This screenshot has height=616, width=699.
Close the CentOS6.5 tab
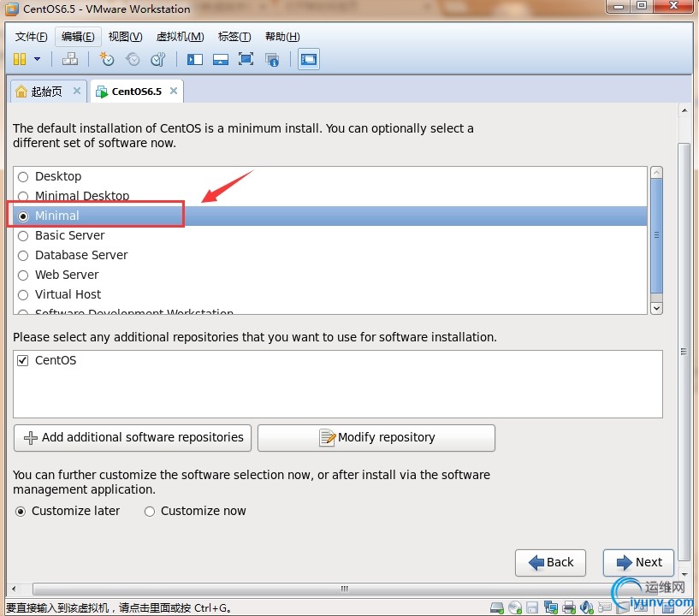[174, 91]
